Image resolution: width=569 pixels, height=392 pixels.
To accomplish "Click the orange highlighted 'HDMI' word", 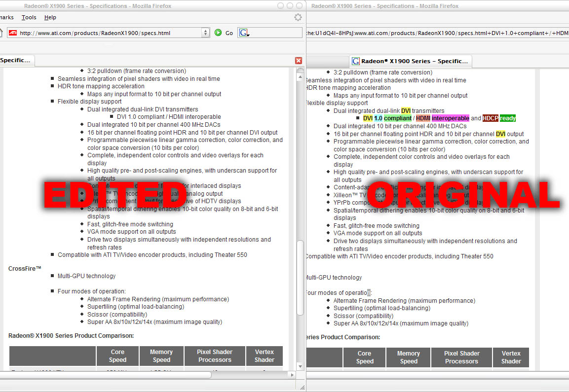I will (x=423, y=118).
